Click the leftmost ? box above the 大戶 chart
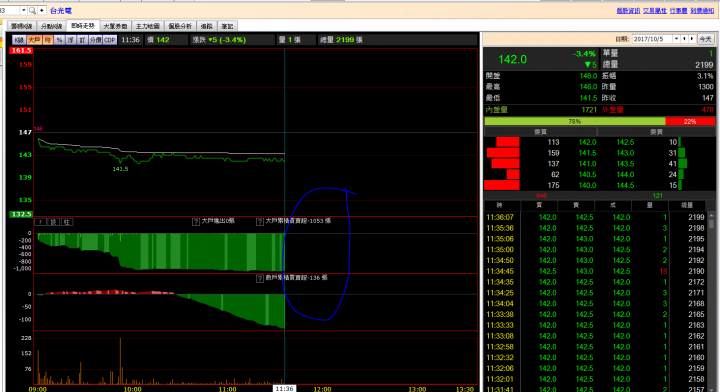The height and width of the screenshot is (392, 720). 40,222
